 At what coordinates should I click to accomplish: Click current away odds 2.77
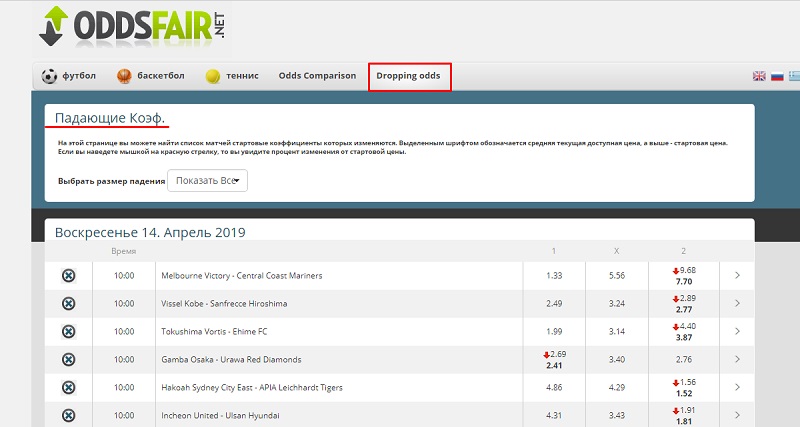coord(684,310)
